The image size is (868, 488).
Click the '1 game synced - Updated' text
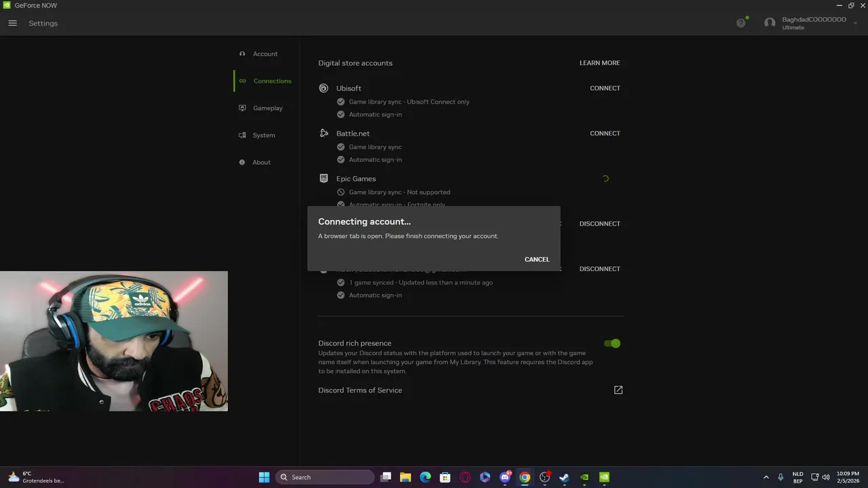click(421, 283)
